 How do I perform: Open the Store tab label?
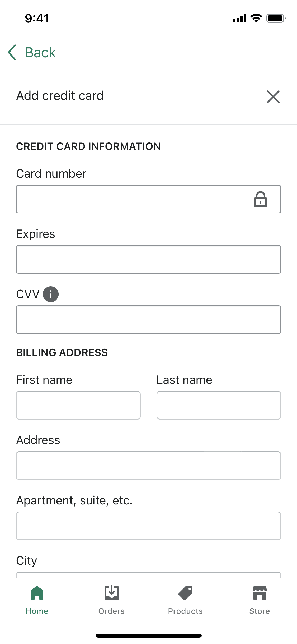[260, 611]
